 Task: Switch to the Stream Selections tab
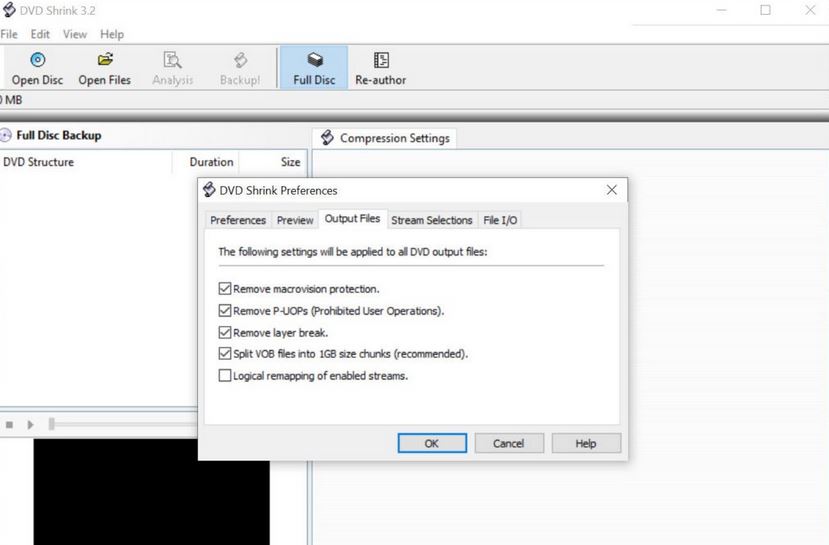tap(432, 220)
